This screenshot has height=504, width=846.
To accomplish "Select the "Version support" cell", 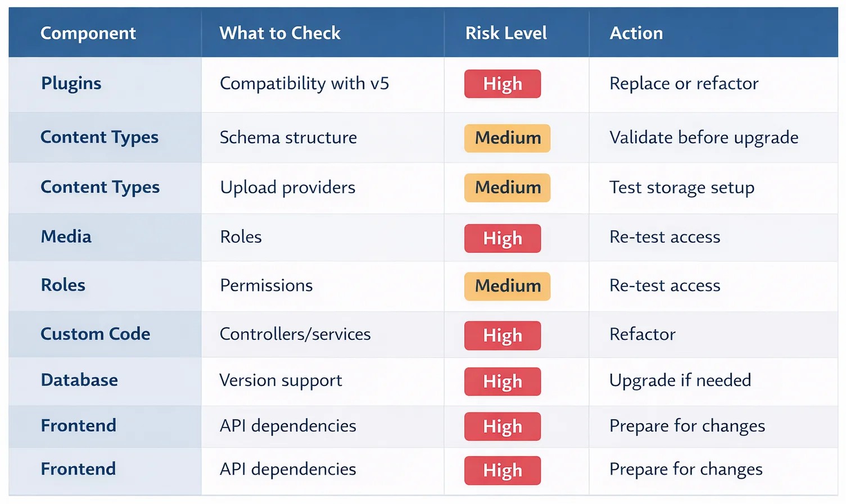I will 281,380.
